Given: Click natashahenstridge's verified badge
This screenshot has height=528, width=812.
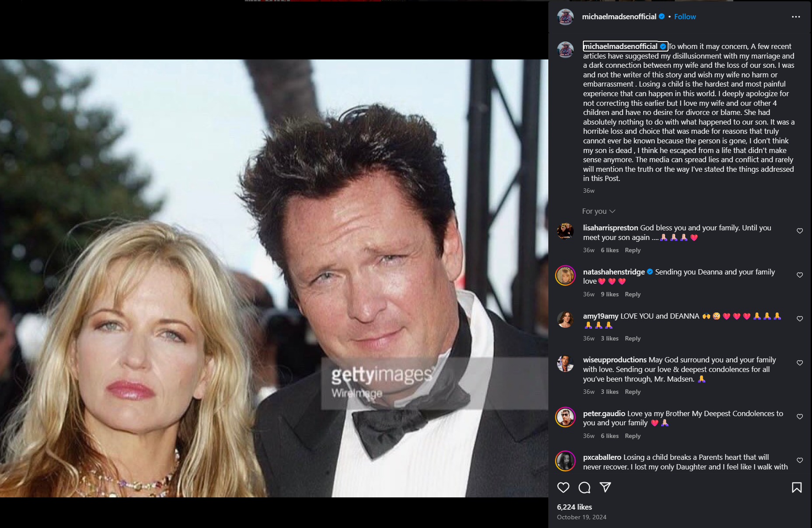Looking at the screenshot, I should point(650,272).
